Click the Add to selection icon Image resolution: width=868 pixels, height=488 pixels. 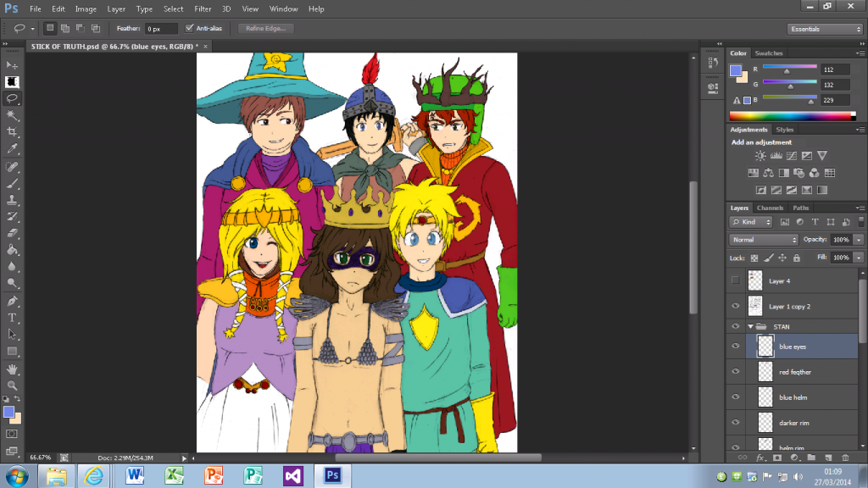tap(65, 28)
